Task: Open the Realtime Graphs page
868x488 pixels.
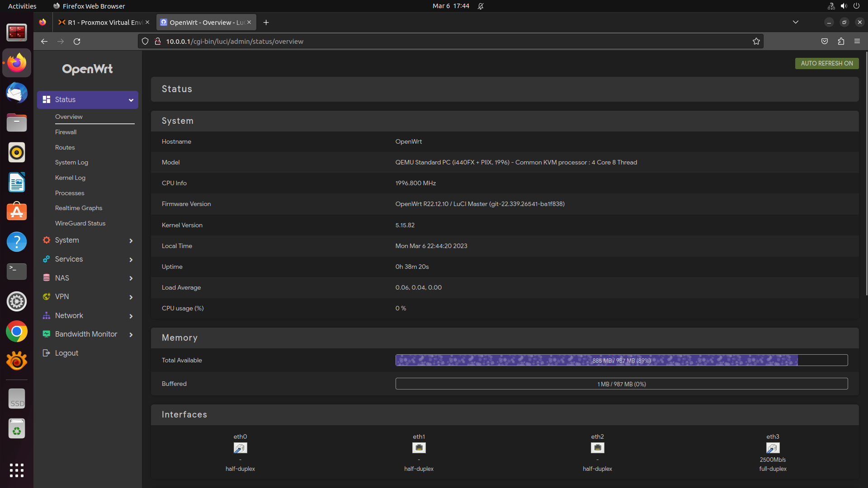Action: (x=79, y=208)
